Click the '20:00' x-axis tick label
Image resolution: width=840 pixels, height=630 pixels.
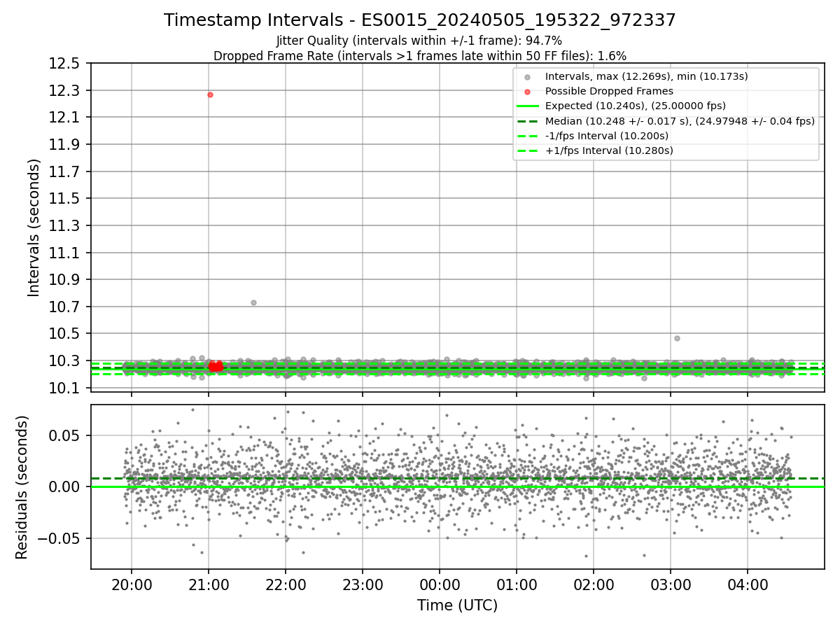[132, 584]
